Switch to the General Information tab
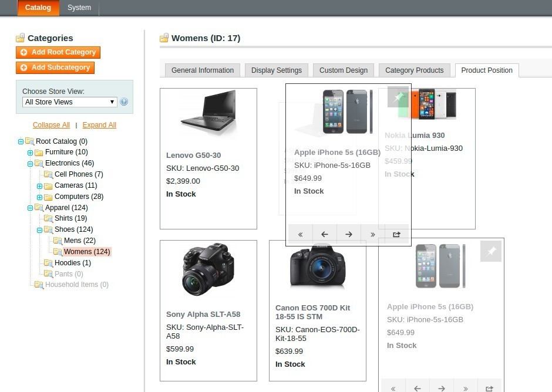552x392 pixels. point(203,70)
